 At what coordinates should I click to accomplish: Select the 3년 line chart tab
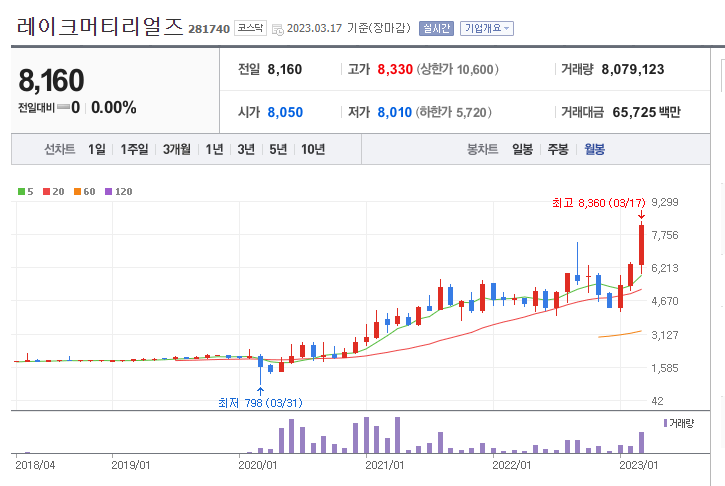click(246, 149)
